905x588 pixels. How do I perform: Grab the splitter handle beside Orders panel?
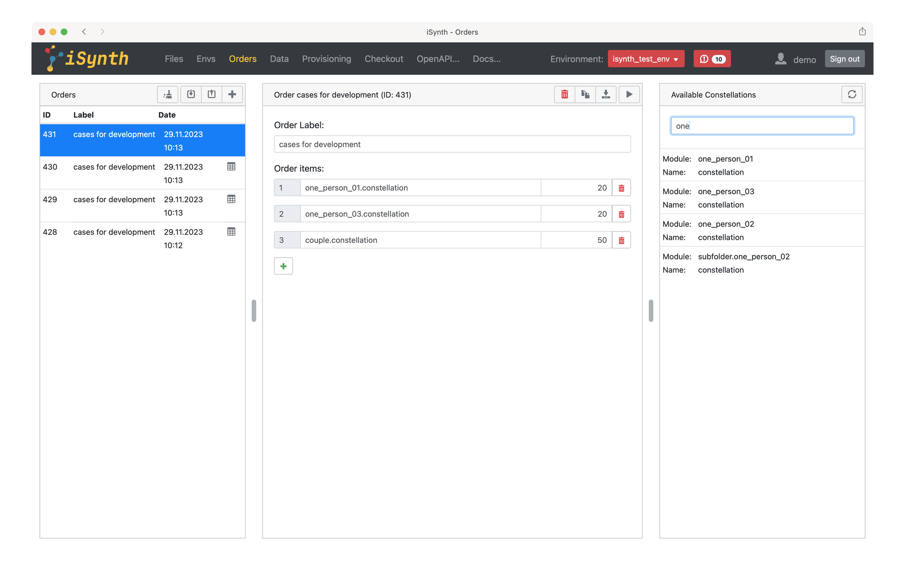click(x=254, y=311)
